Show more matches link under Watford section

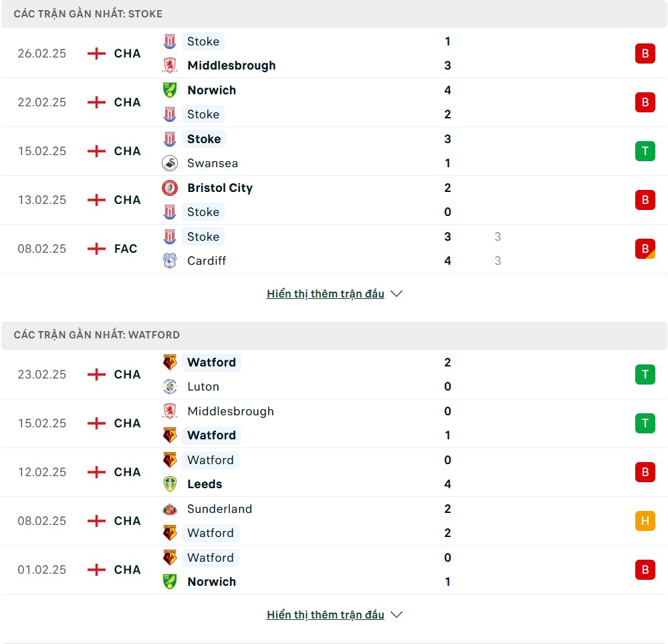325,615
